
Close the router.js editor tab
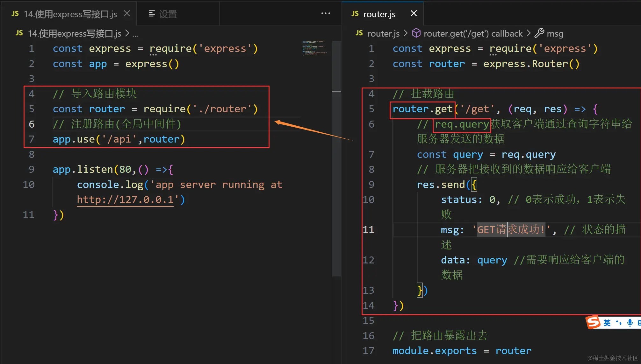(414, 13)
